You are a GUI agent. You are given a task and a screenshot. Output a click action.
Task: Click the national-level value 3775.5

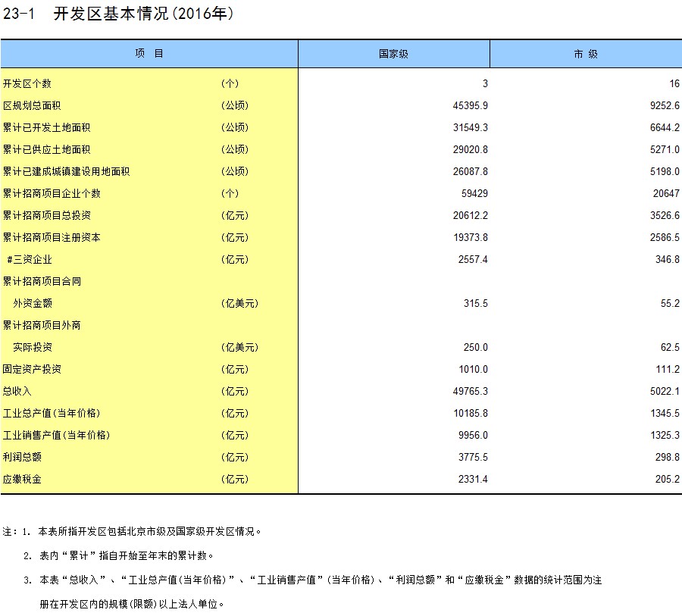473,457
